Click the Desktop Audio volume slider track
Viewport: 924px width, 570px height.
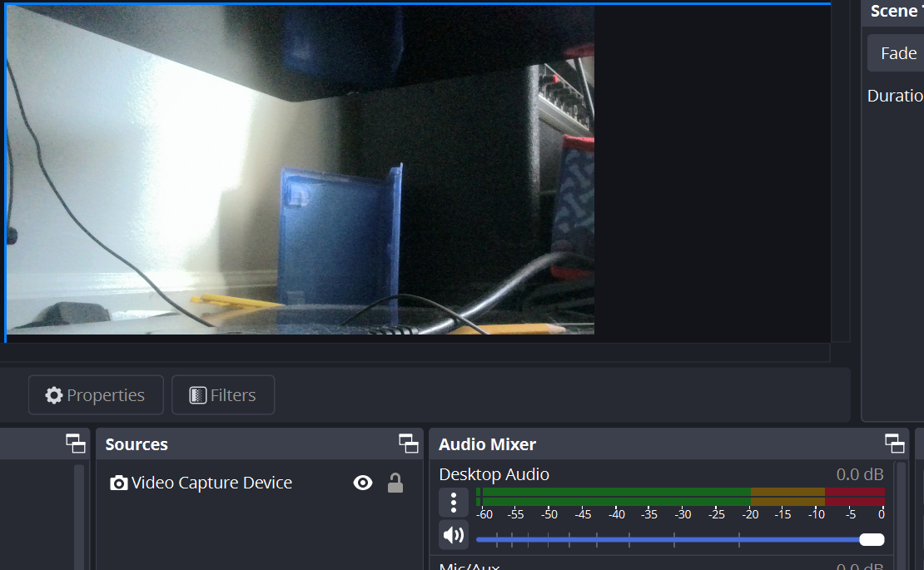(x=666, y=540)
